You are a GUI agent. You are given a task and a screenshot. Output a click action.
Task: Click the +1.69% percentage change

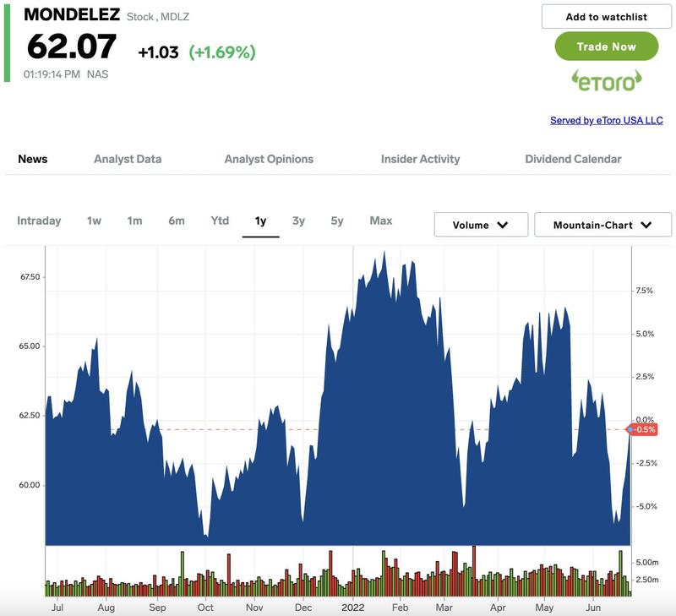[222, 52]
